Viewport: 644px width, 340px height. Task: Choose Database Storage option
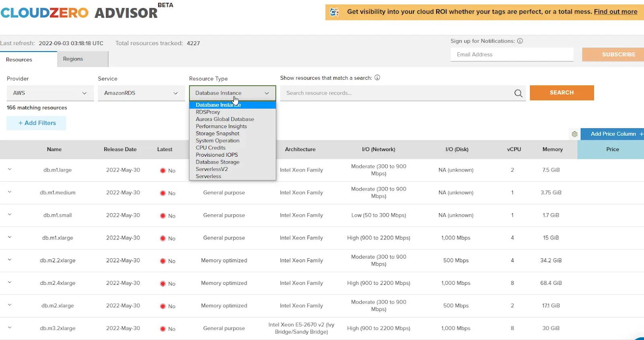tap(233, 162)
